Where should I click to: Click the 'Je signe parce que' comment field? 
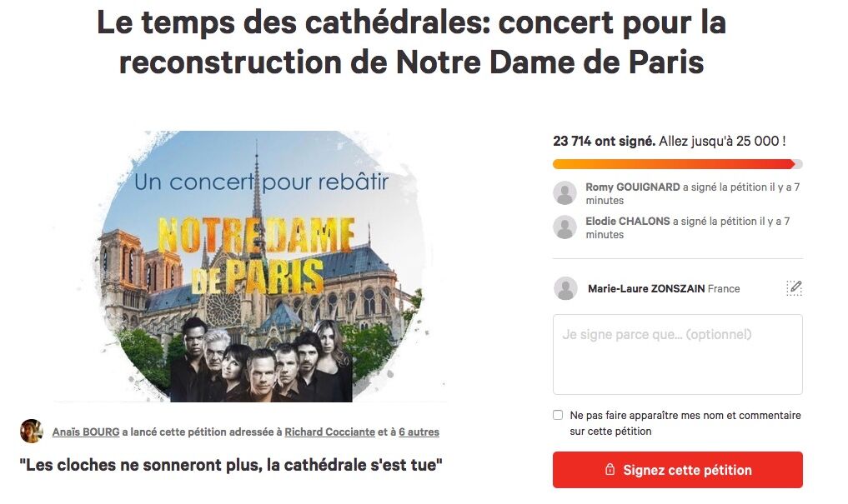click(678, 354)
